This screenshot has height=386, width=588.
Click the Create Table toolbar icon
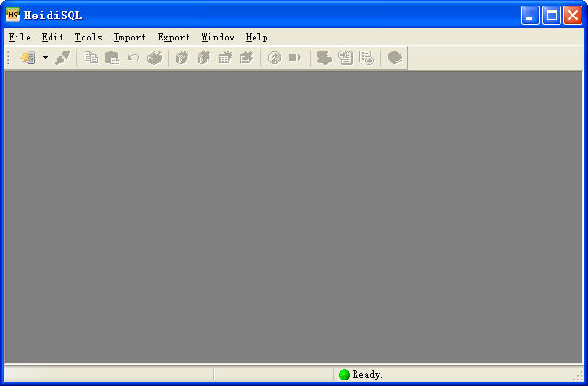224,58
